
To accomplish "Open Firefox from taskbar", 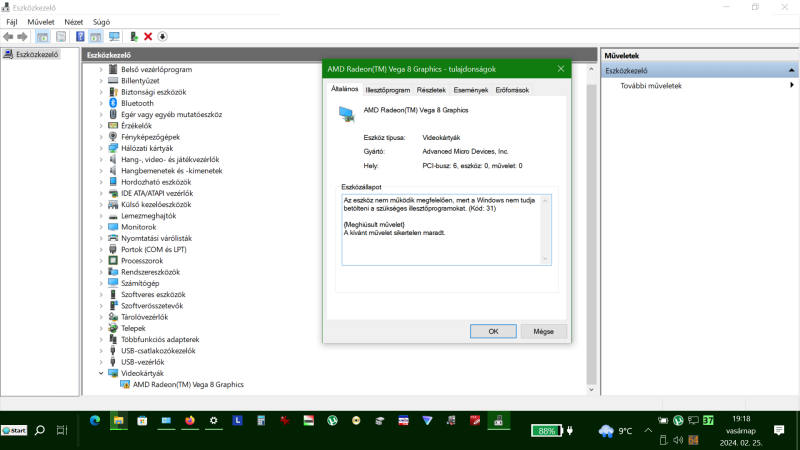I will click(x=190, y=421).
